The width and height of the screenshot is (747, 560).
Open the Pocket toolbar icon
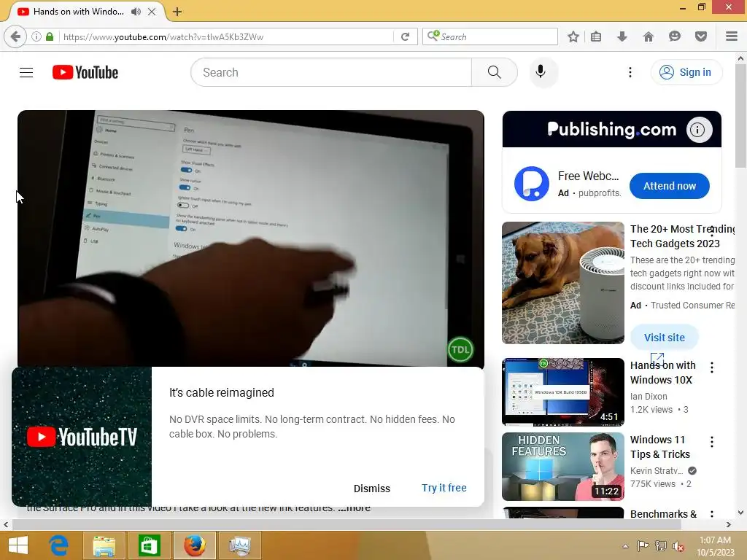pos(700,36)
